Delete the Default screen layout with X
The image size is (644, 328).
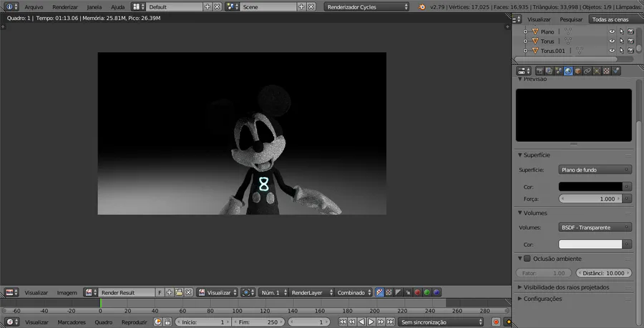[x=217, y=7]
